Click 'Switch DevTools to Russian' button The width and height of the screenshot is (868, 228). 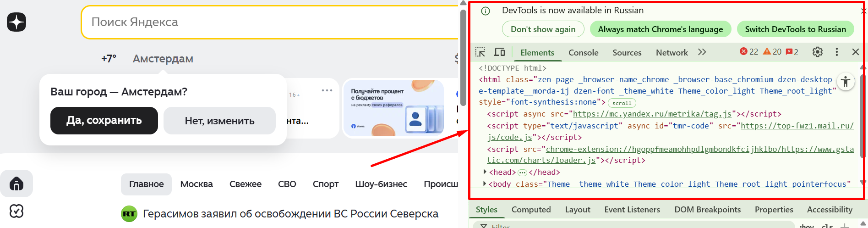pyautogui.click(x=795, y=29)
